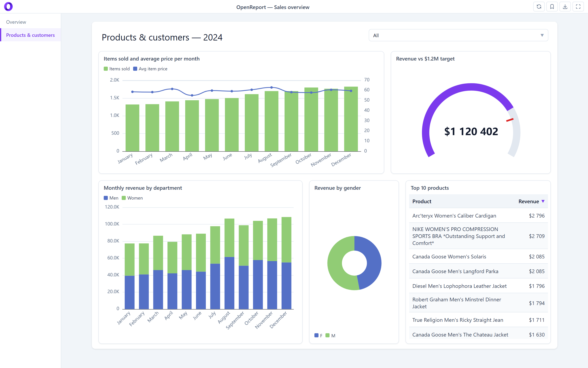Click the August avg price line point
The width and height of the screenshot is (588, 368).
click(x=271, y=87)
